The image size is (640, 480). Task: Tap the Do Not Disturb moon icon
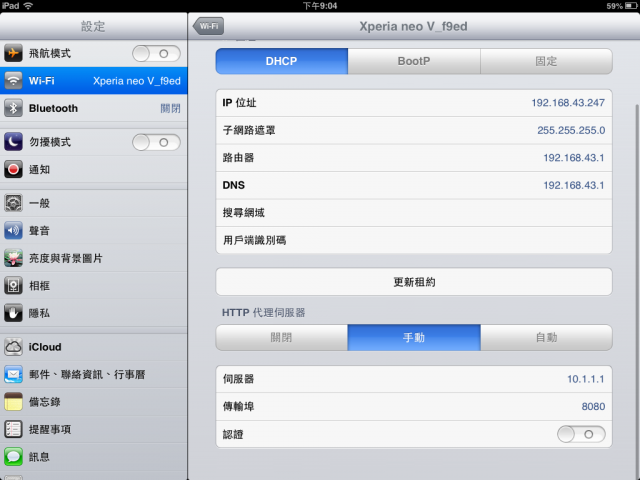click(x=13, y=142)
